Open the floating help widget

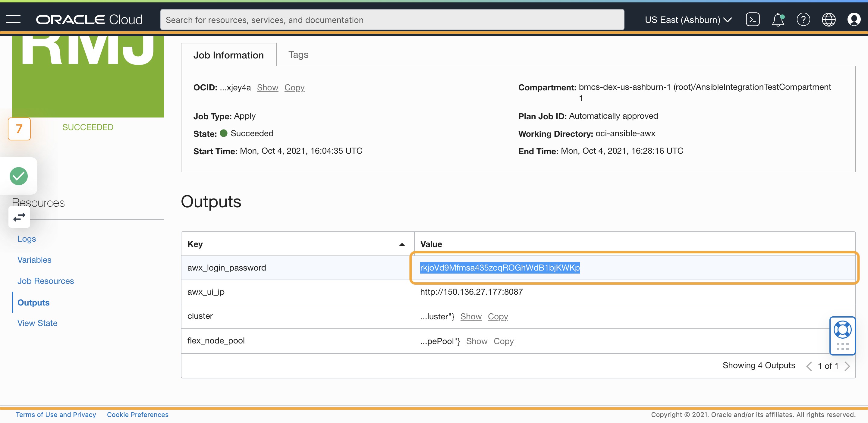[x=842, y=329]
